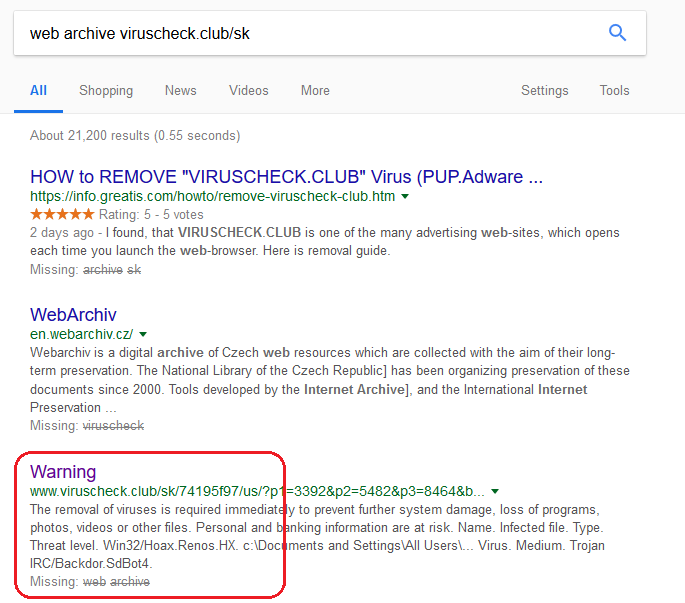Open search Settings menu
Image resolution: width=685 pixels, height=603 pixels.
544,90
